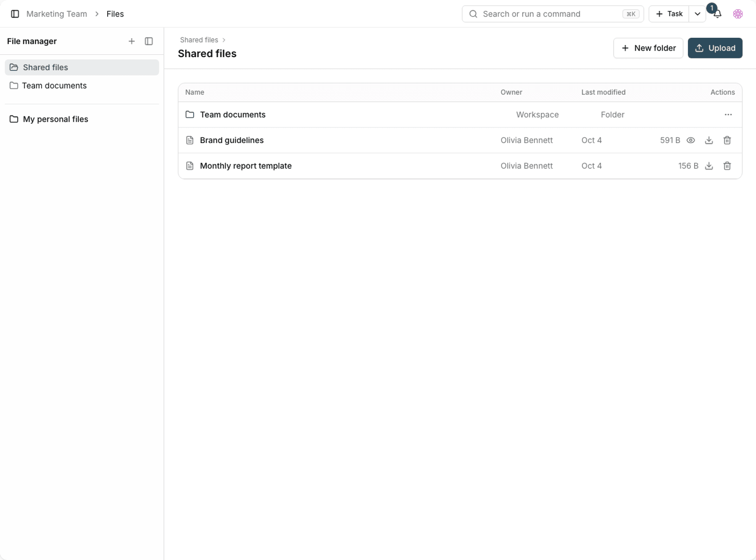Click the Task create button
Screen dimensions: 756x560
point(669,14)
